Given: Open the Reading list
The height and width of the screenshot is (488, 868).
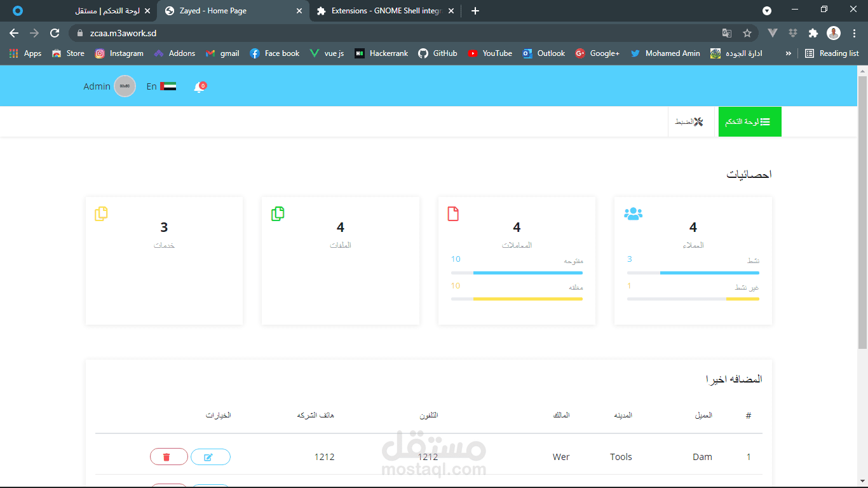Looking at the screenshot, I should tap(832, 53).
